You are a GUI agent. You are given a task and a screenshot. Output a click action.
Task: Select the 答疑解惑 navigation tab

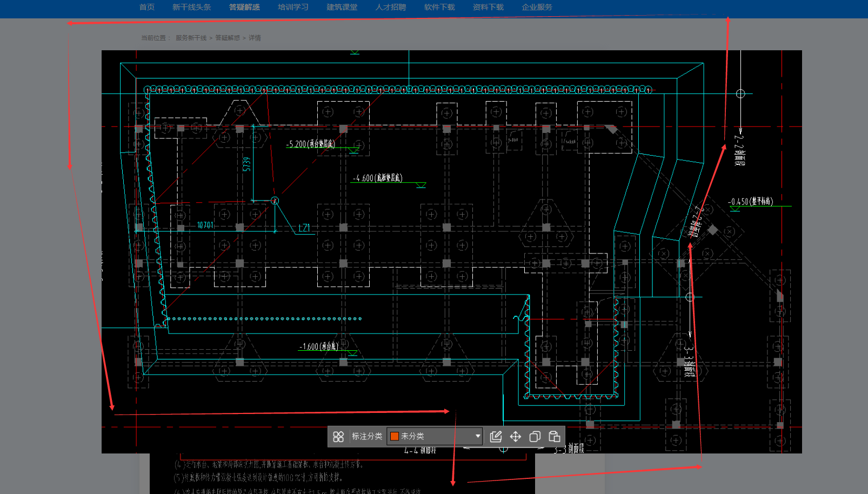tap(244, 7)
